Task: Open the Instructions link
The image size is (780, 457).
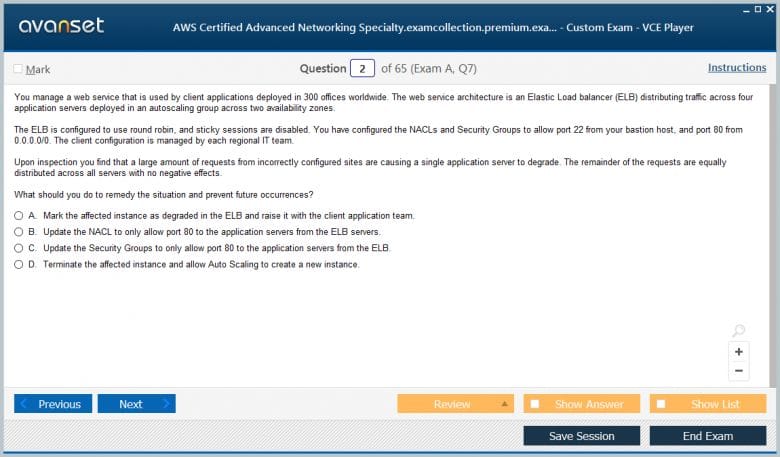Action: pyautogui.click(x=737, y=68)
